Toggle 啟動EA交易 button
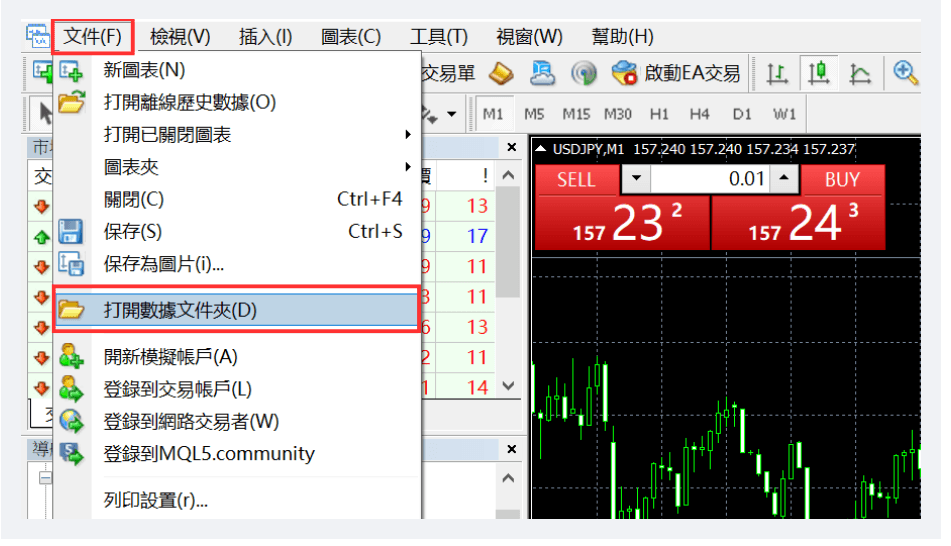951x546 pixels. tap(676, 73)
